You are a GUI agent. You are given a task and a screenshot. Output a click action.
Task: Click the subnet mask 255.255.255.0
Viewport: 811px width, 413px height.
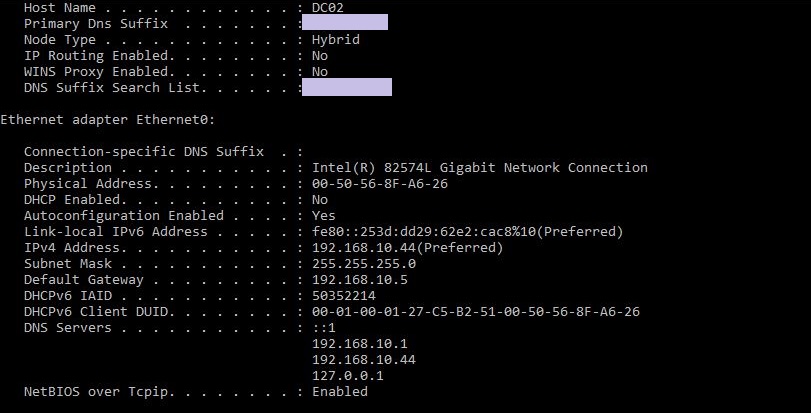[x=364, y=264]
